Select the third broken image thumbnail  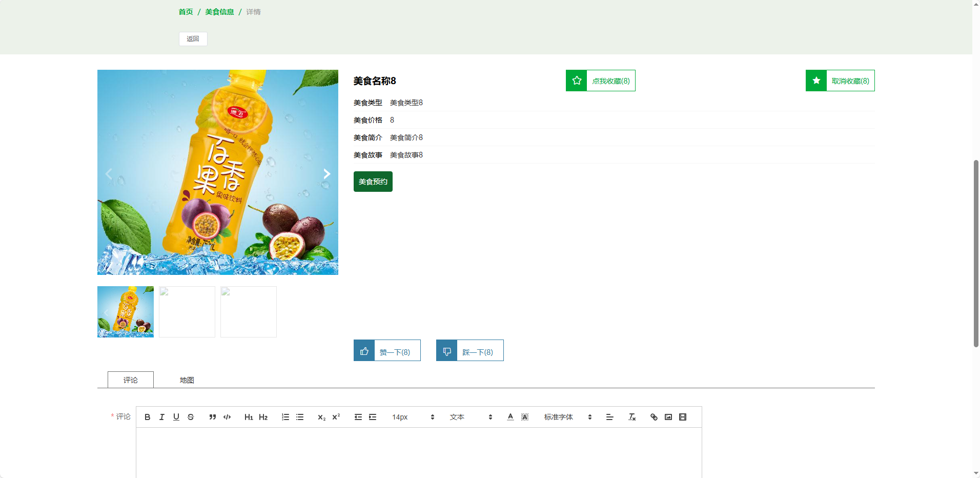pos(249,312)
